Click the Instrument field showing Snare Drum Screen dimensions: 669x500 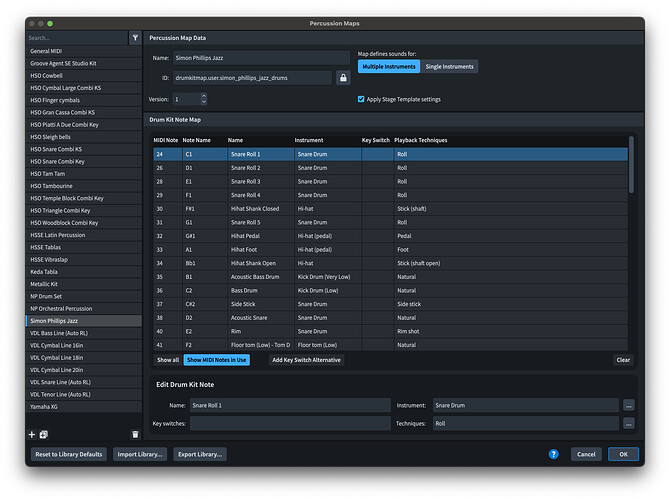pyautogui.click(x=526, y=405)
